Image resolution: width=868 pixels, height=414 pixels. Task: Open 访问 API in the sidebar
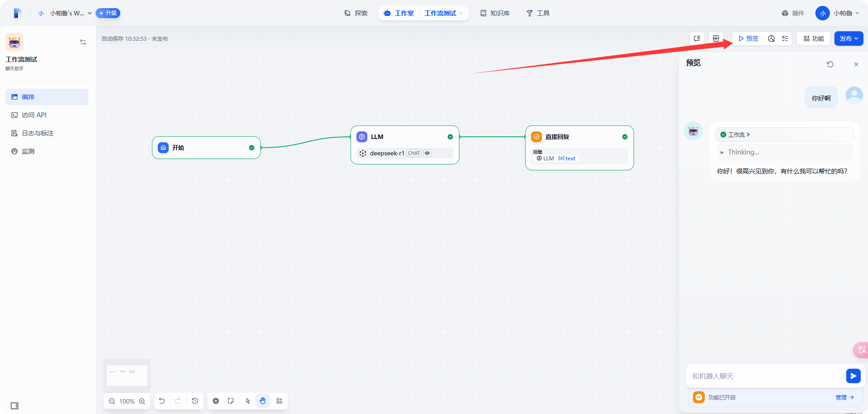(34, 115)
